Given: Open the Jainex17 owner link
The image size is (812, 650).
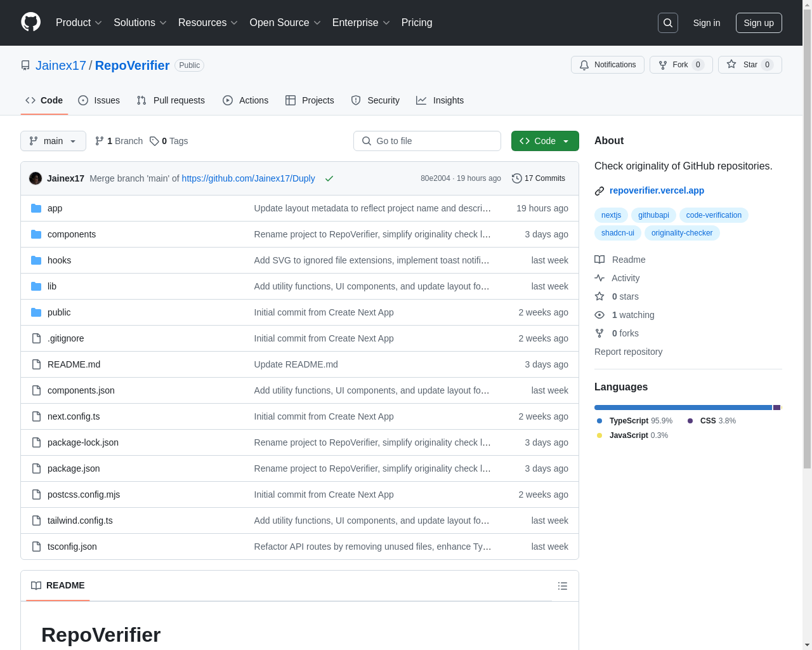Looking at the screenshot, I should click(61, 65).
